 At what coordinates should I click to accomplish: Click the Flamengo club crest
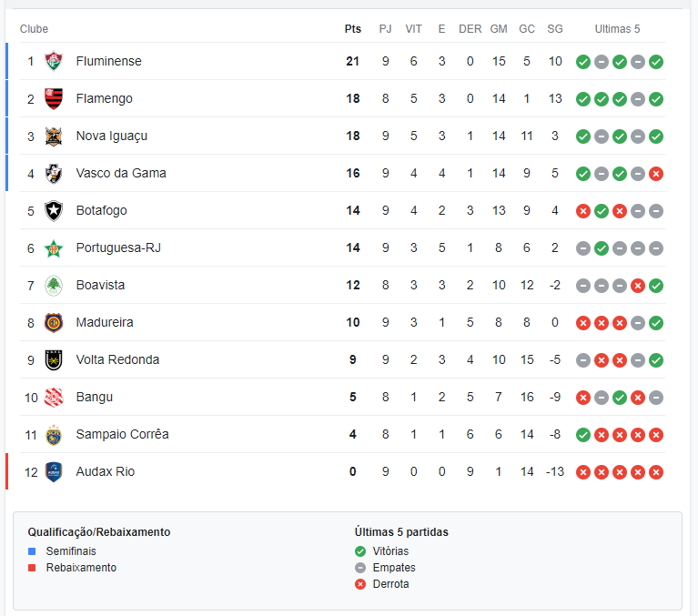[54, 99]
